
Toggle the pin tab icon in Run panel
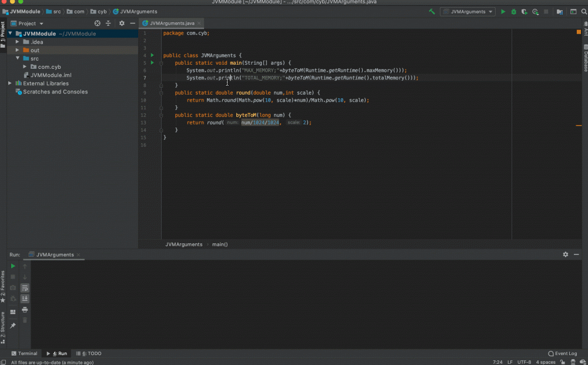point(13,325)
